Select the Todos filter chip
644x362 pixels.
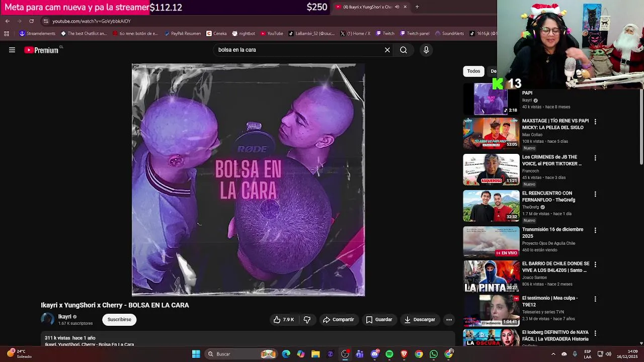473,71
